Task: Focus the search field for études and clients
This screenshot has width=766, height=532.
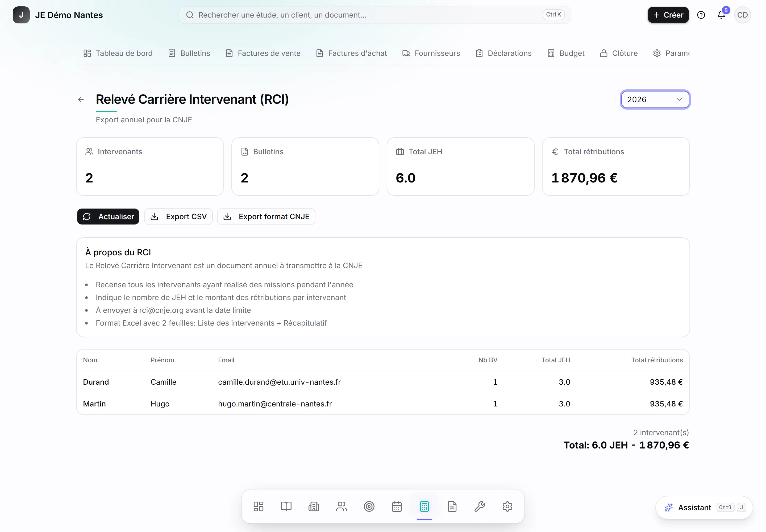Action: point(375,15)
